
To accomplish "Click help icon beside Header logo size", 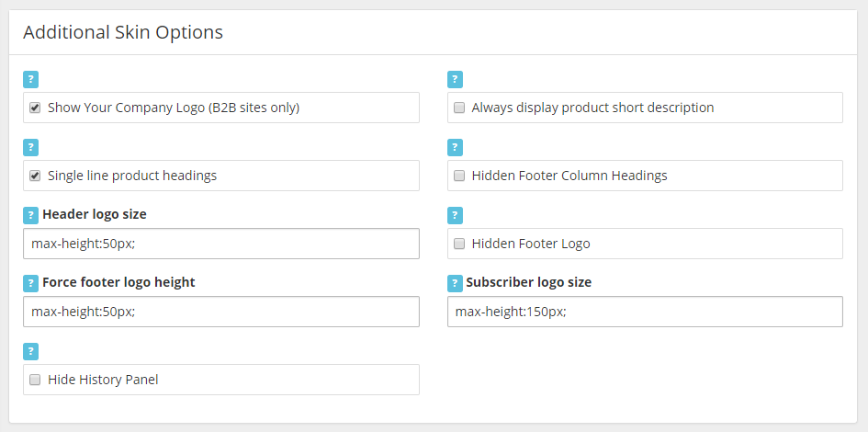I will click(31, 216).
